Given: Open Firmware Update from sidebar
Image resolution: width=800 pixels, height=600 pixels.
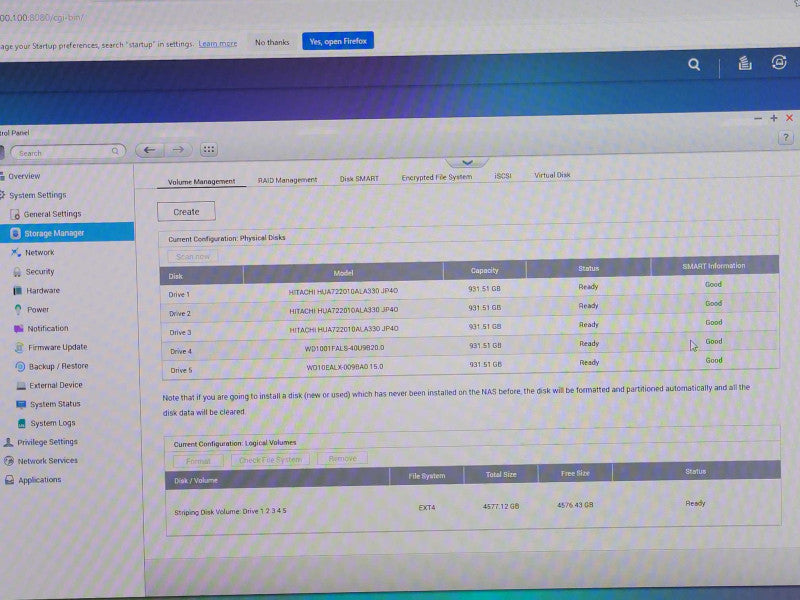Looking at the screenshot, I should tap(51, 347).
